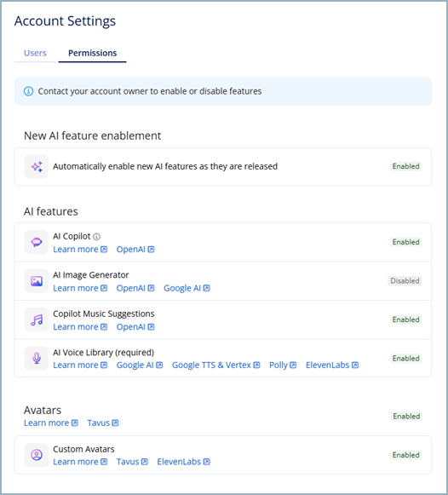Image resolution: width=448 pixels, height=495 pixels.
Task: Click the Enabled badge for AI Copilot
Action: [405, 242]
